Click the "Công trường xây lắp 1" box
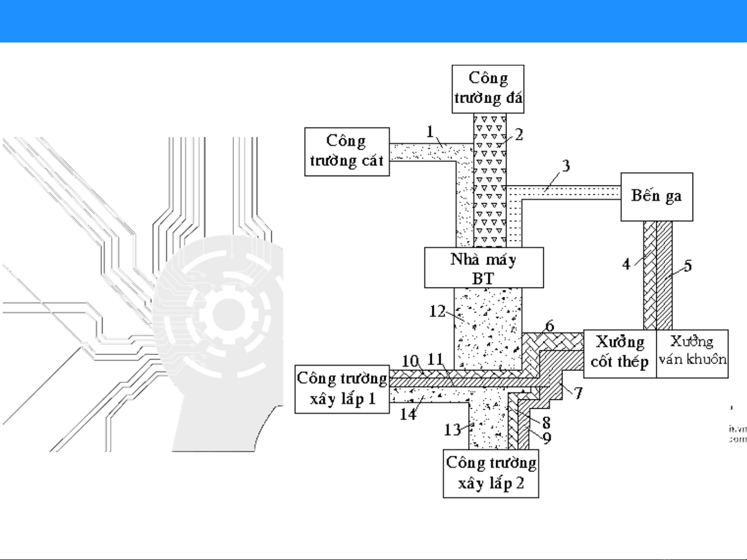The height and width of the screenshot is (560, 747). 342,389
